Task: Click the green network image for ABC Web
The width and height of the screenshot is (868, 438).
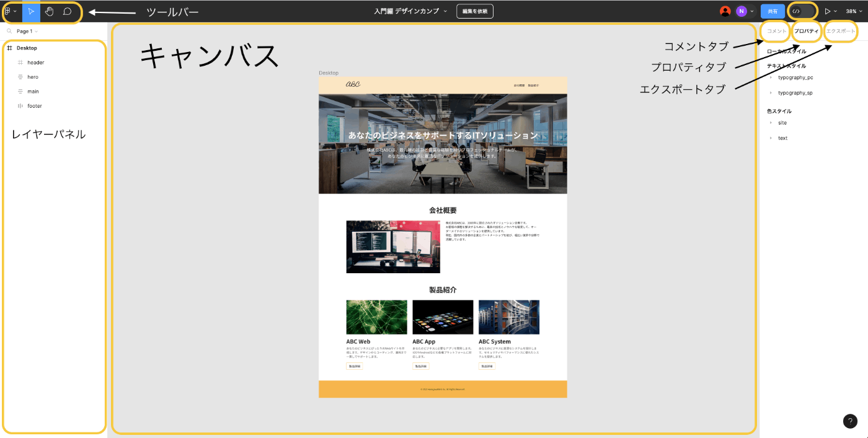Action: tap(377, 317)
